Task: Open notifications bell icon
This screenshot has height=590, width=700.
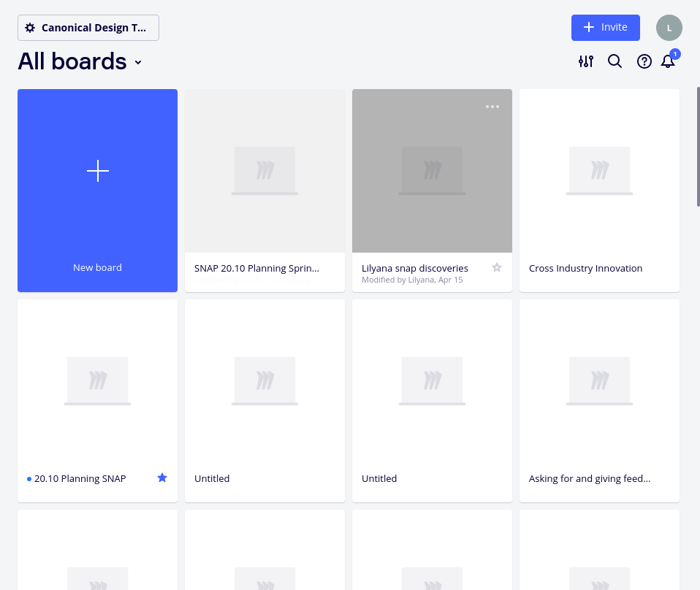Action: 669,61
